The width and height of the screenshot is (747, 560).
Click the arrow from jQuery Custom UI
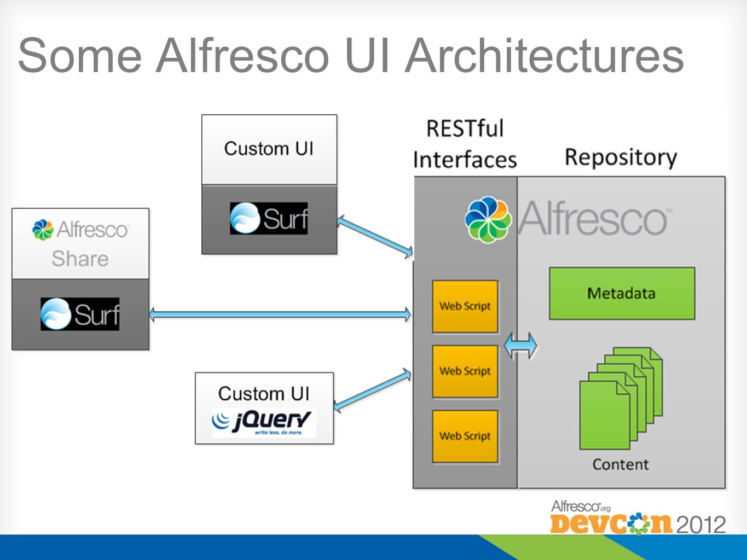(x=372, y=389)
